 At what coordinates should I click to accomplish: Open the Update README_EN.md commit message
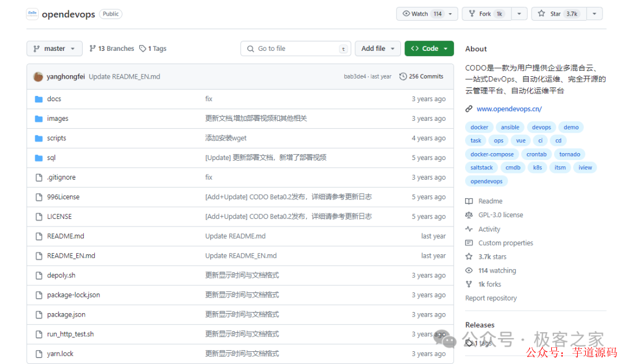click(x=124, y=76)
